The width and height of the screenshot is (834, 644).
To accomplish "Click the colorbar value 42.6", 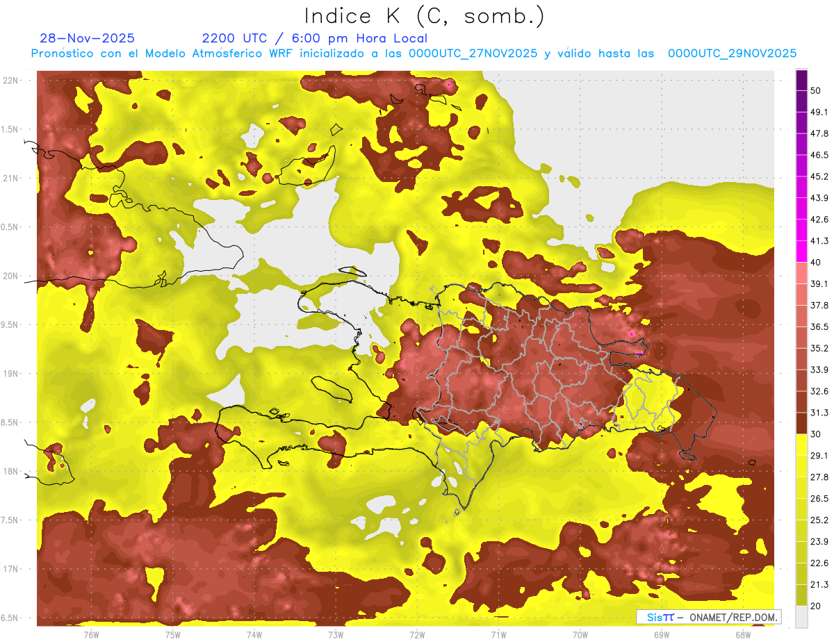I will coord(819,220).
